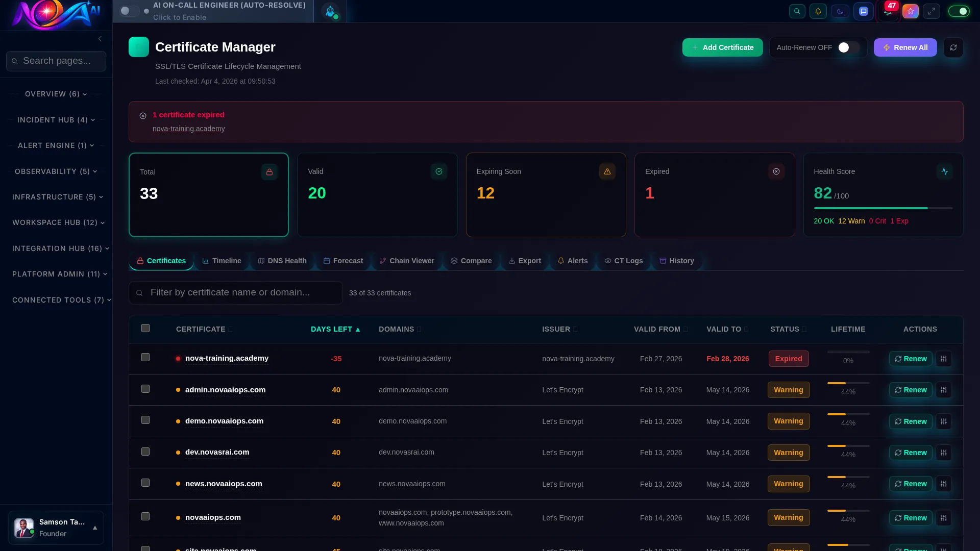Switch to the DNS Health tab

282,261
